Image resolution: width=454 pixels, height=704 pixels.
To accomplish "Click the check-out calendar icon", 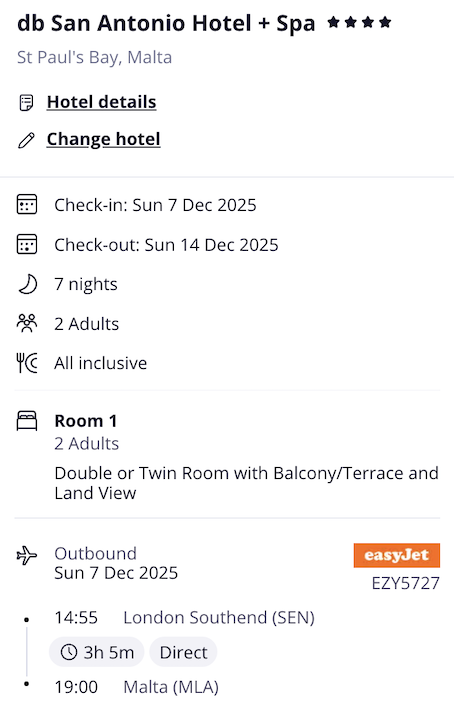I will 27,244.
